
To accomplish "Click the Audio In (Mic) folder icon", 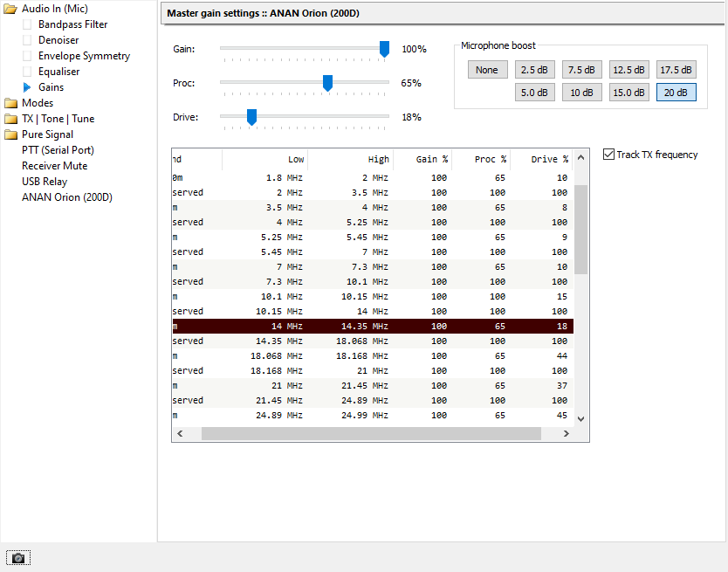I will point(10,9).
